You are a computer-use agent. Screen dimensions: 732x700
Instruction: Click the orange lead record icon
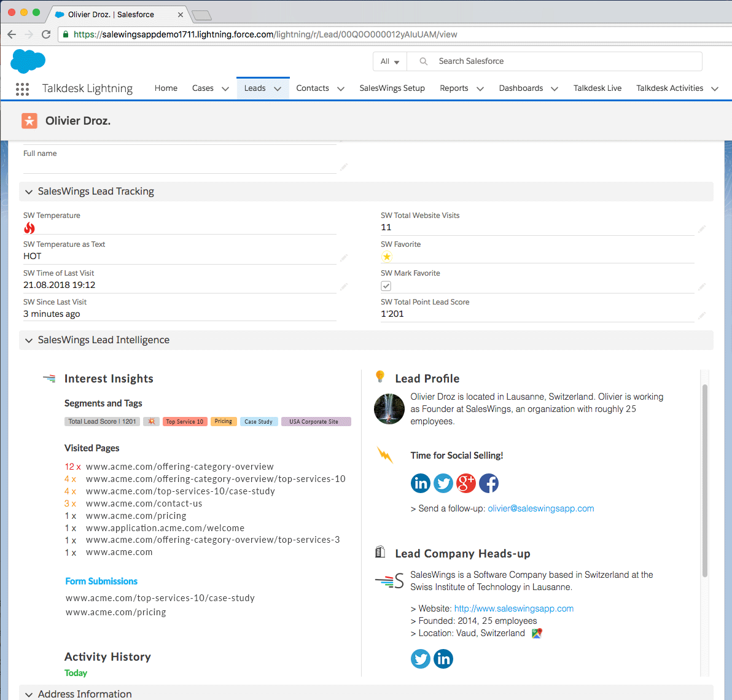[x=29, y=121]
